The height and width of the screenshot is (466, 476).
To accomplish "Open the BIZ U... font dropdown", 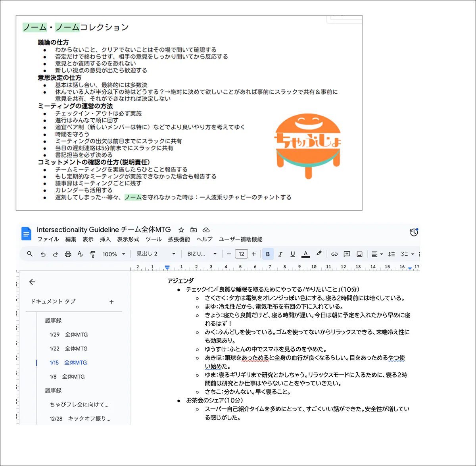I will pyautogui.click(x=202, y=254).
